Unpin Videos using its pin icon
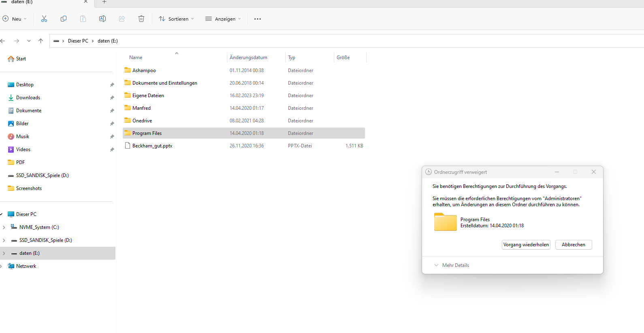644x333 pixels. (112, 149)
